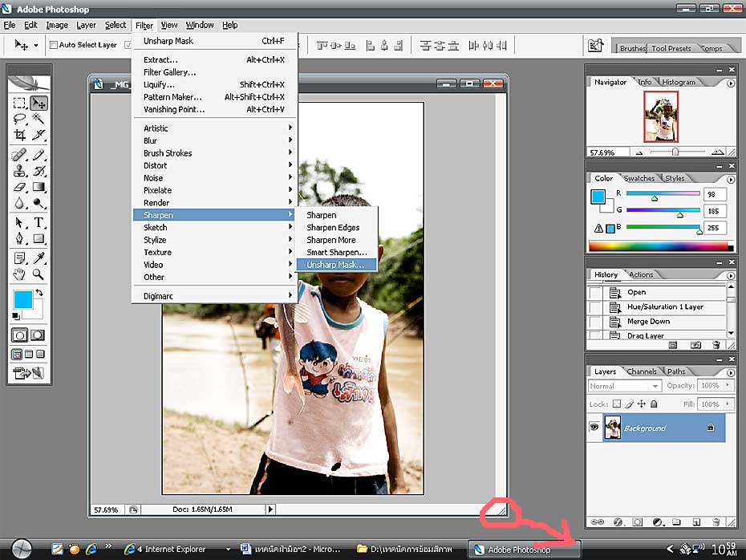This screenshot has height=560, width=746.
Task: Select the Eyedropper tool
Action: [39, 258]
